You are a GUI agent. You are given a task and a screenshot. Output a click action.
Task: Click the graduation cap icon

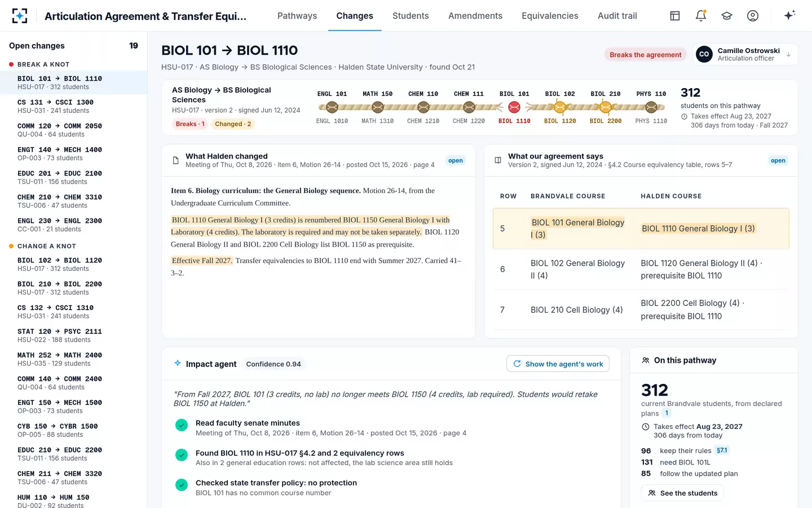point(727,16)
